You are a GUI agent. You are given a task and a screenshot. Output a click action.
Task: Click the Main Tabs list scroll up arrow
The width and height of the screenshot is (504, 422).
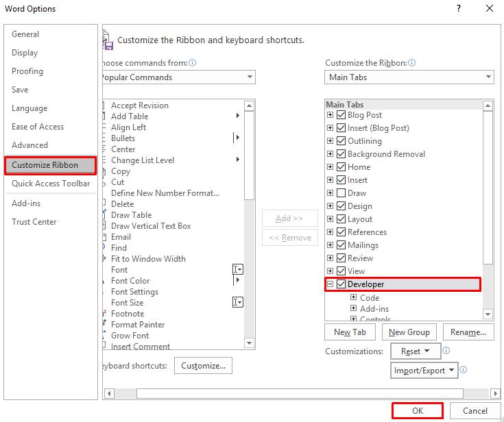[x=488, y=105]
